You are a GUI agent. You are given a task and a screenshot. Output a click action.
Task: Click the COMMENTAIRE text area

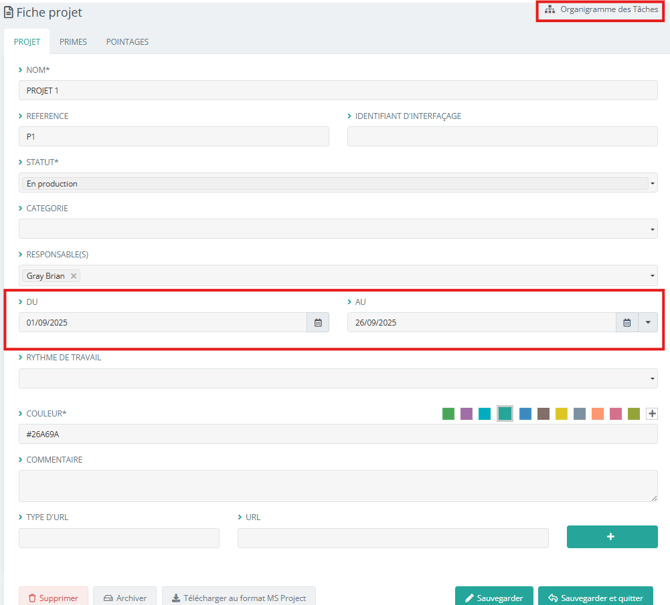coord(338,486)
